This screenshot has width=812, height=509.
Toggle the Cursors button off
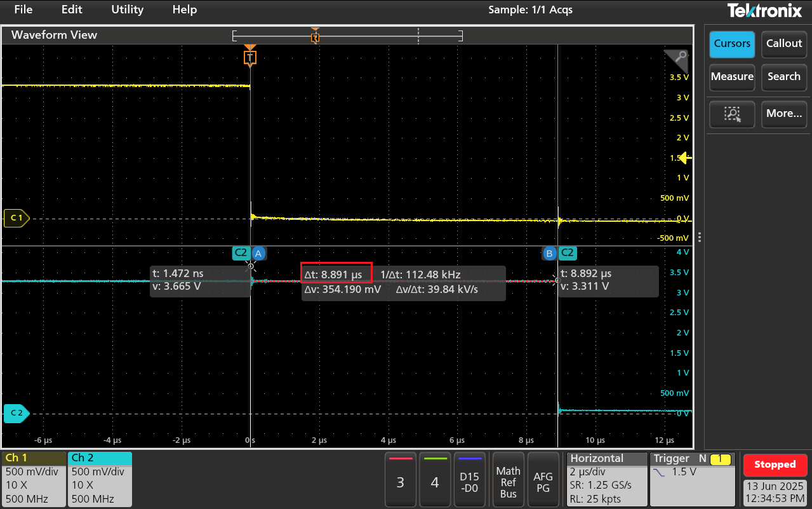tap(732, 44)
